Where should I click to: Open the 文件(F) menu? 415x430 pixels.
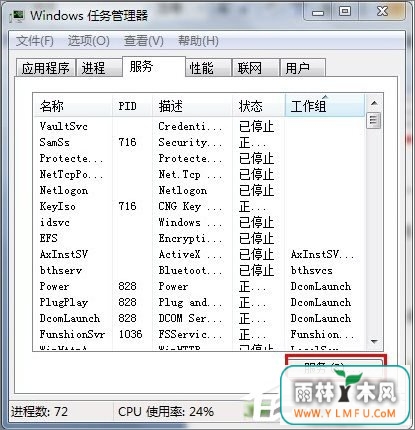click(35, 41)
